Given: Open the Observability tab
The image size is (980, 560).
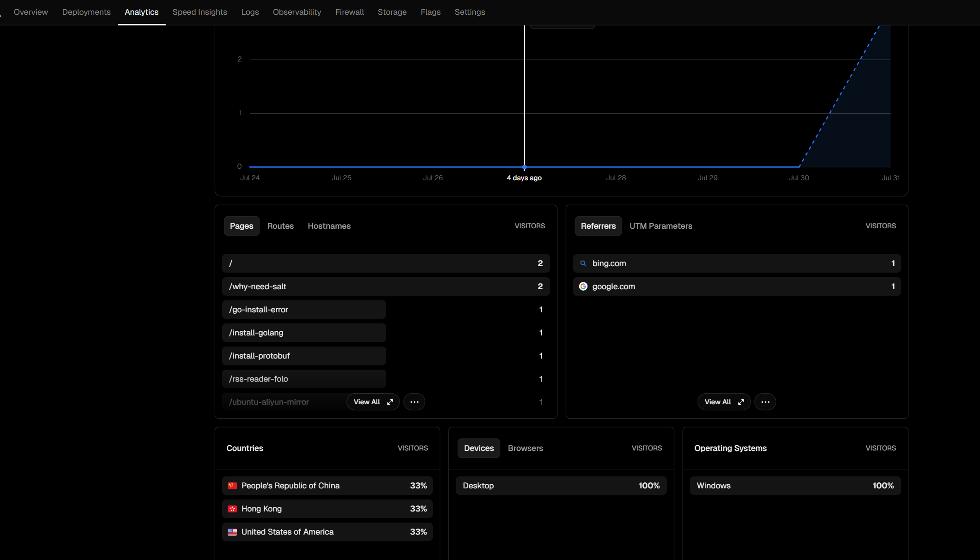Looking at the screenshot, I should click(297, 12).
